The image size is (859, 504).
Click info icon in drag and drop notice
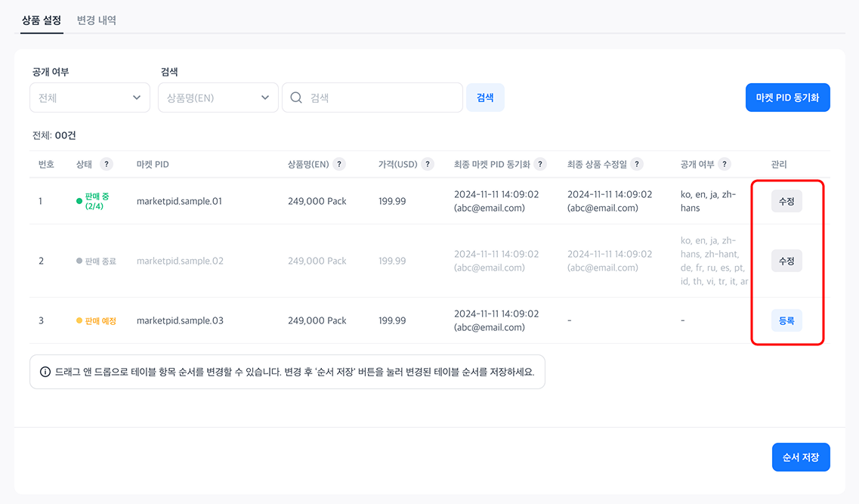tap(45, 373)
